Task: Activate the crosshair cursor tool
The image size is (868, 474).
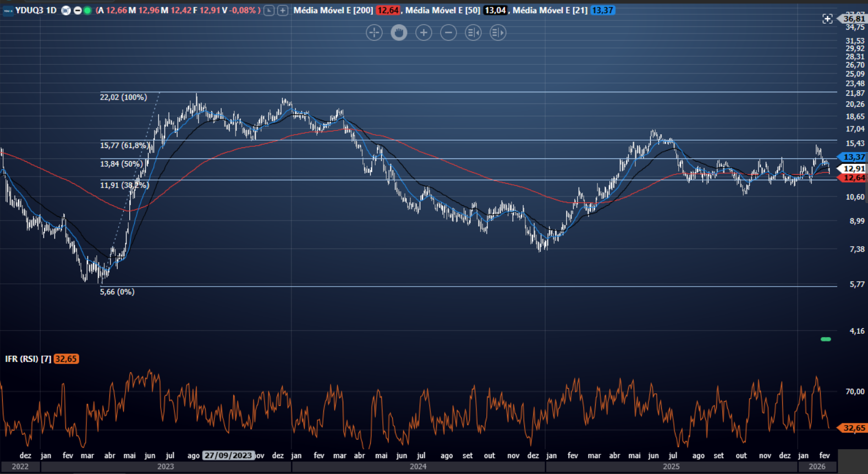Action: point(374,33)
